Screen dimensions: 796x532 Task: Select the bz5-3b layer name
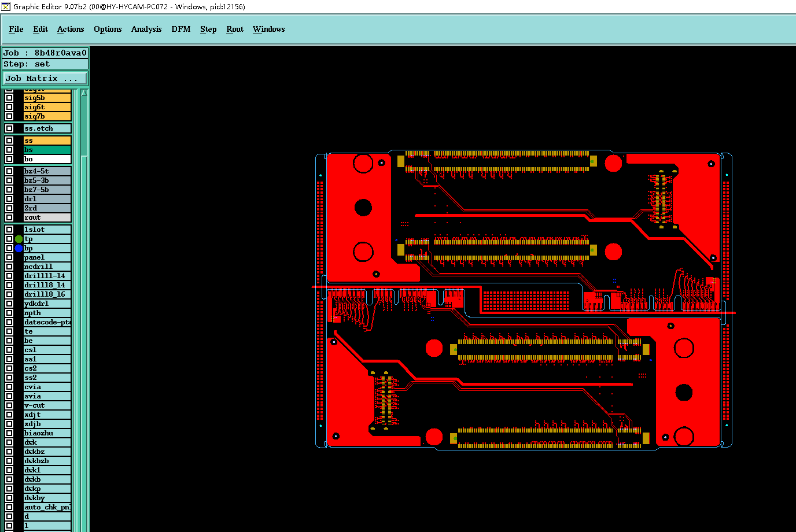pos(47,180)
